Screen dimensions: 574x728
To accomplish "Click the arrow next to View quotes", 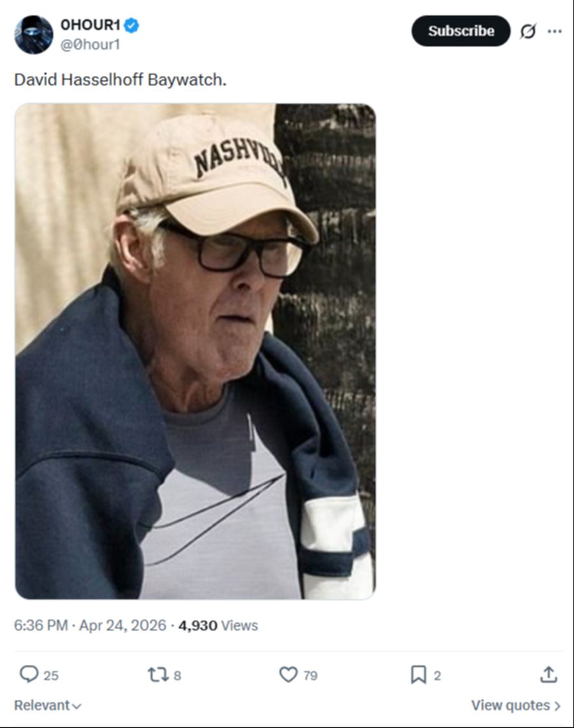I will point(557,706).
